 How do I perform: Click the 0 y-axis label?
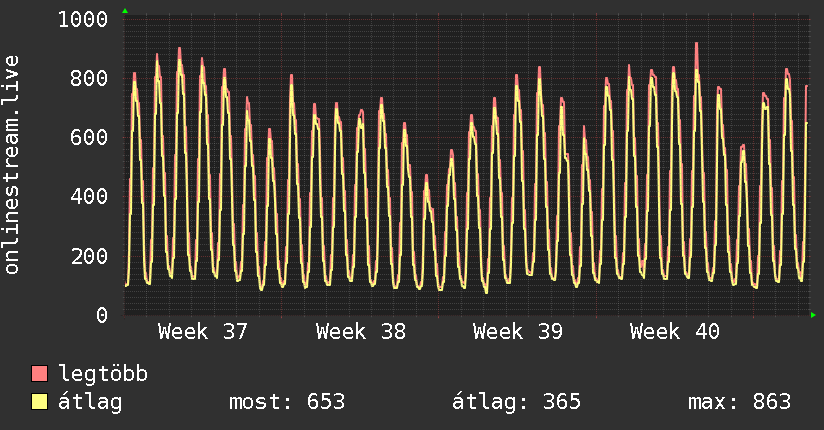click(102, 315)
